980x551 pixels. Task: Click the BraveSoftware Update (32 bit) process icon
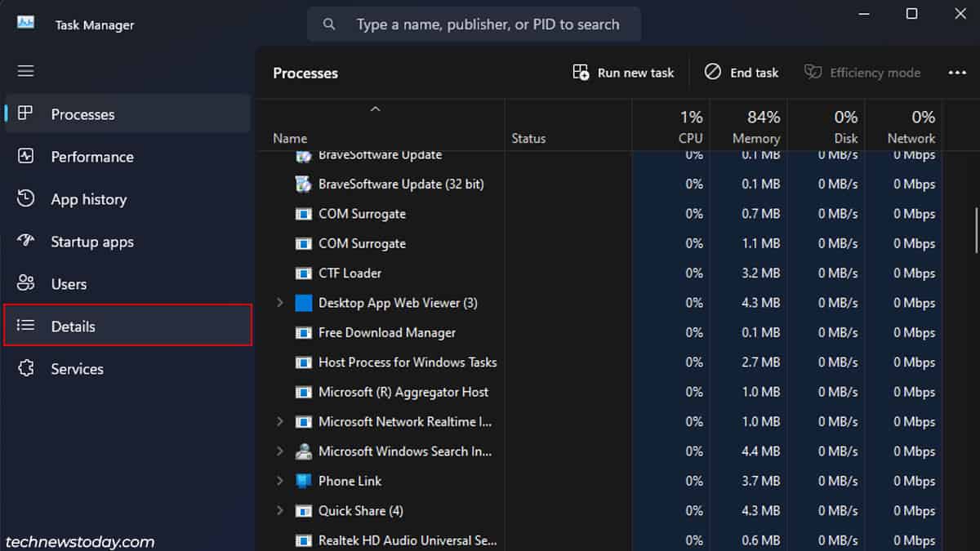303,184
